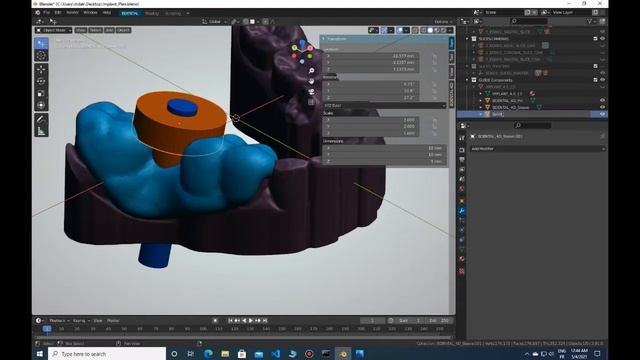Click the Blender taskbar icon
This screenshot has height=360, width=640.
coord(343,353)
